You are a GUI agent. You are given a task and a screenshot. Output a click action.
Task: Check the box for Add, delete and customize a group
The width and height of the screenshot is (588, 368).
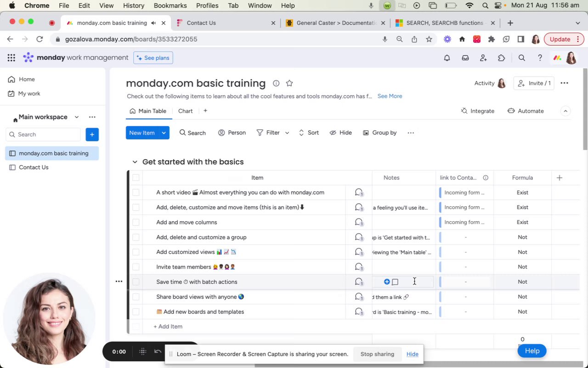point(136,237)
